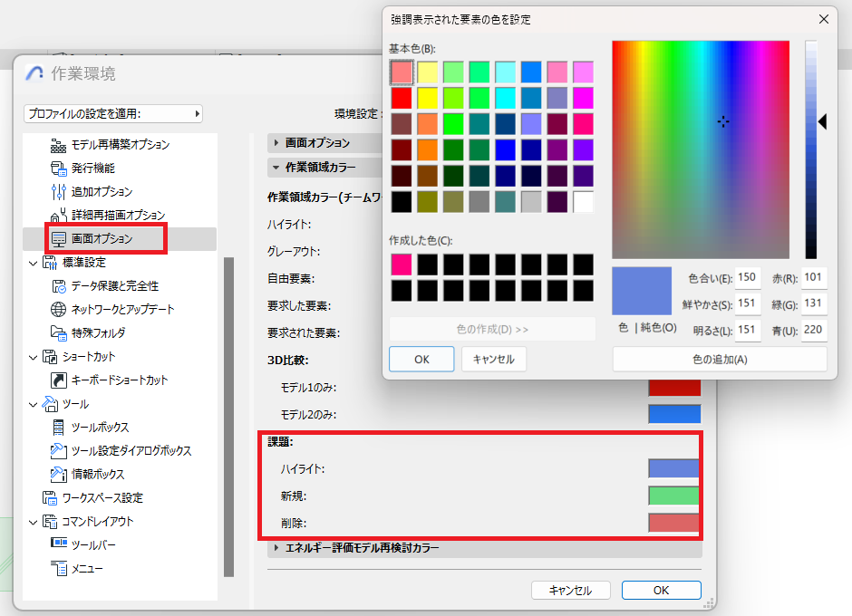Expand エネルギー評価モデル再検討カラー section
The width and height of the screenshot is (852, 616).
276,547
